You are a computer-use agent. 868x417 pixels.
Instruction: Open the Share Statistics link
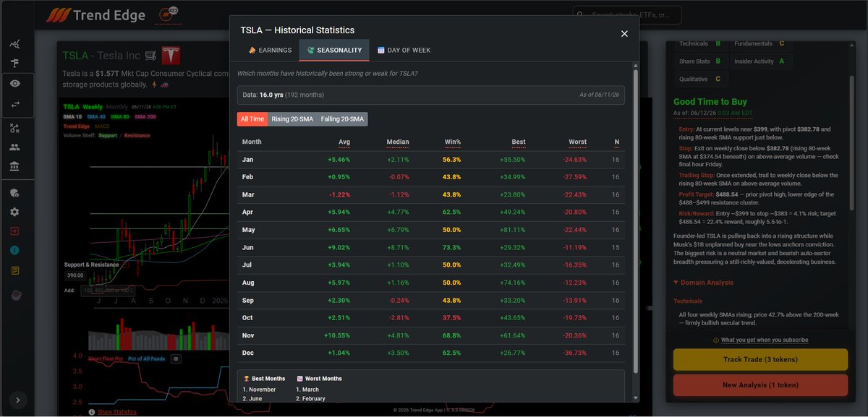[x=117, y=412]
